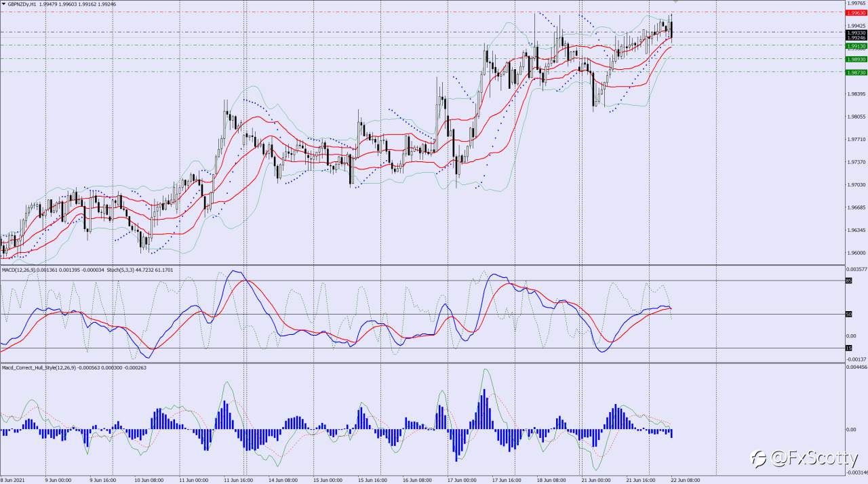Click the 15 Jun 00:00 time label
Image resolution: width=868 pixels, height=484 pixels.
pyautogui.click(x=328, y=479)
